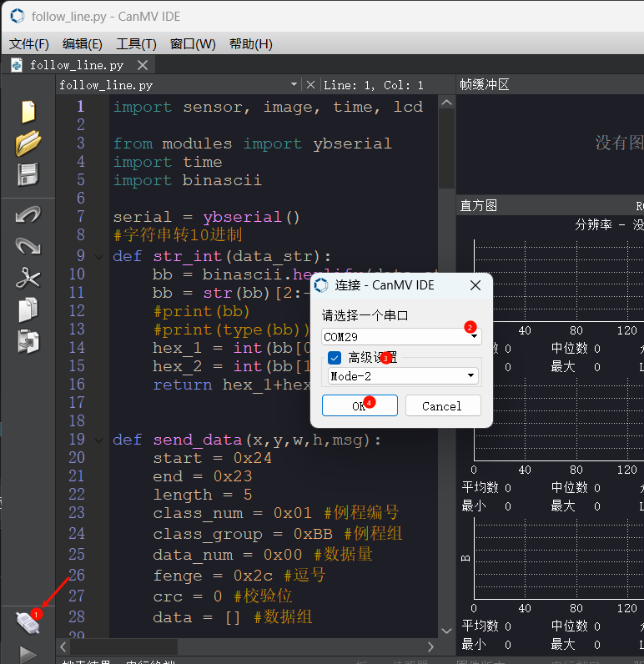Click the Redo arrow icon
This screenshot has height=664, width=644.
(28, 246)
